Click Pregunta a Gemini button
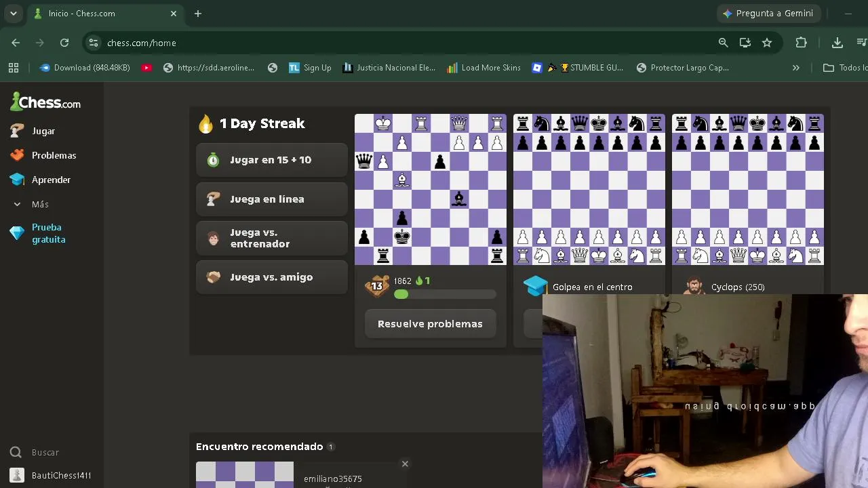The height and width of the screenshot is (488, 868). [x=769, y=14]
